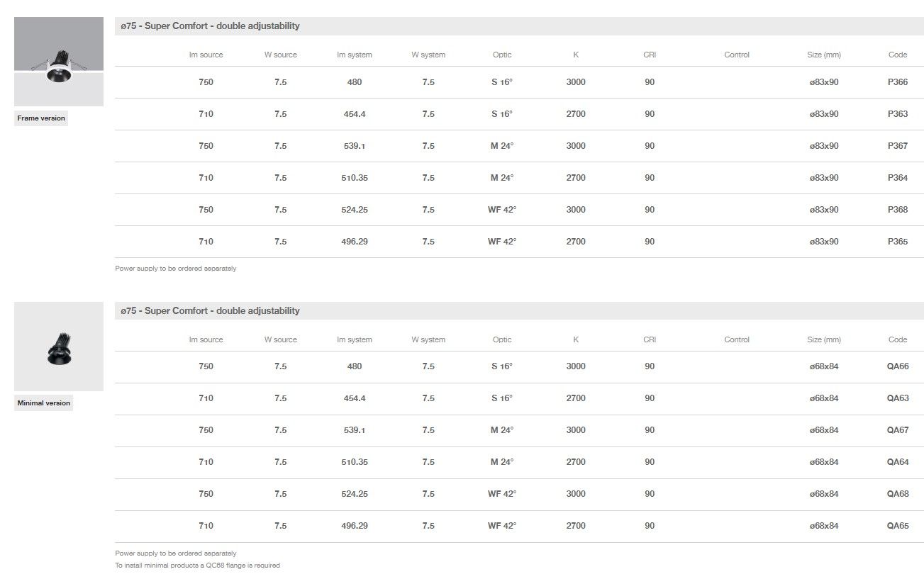Click the QC68 flange installation note
Image resolution: width=924 pixels, height=579 pixels.
197,566
